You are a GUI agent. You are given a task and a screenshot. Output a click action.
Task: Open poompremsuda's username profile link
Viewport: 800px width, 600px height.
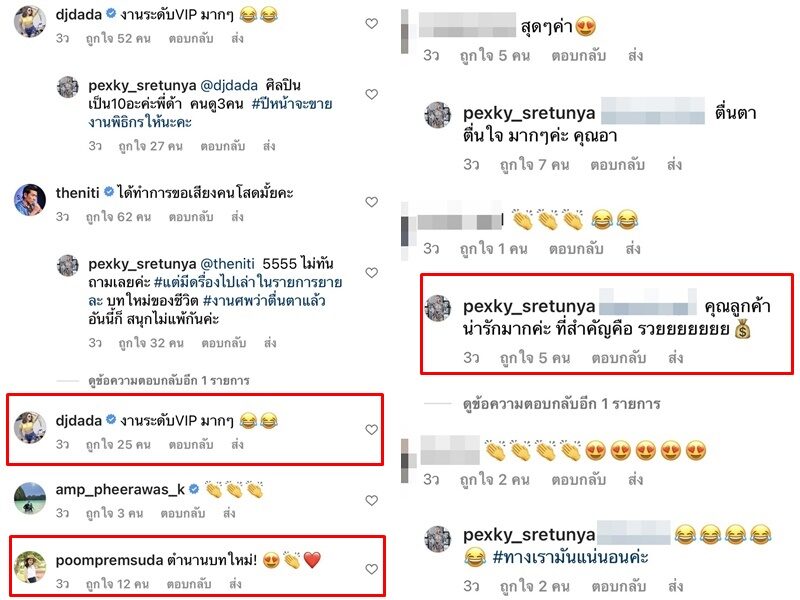(x=109, y=560)
